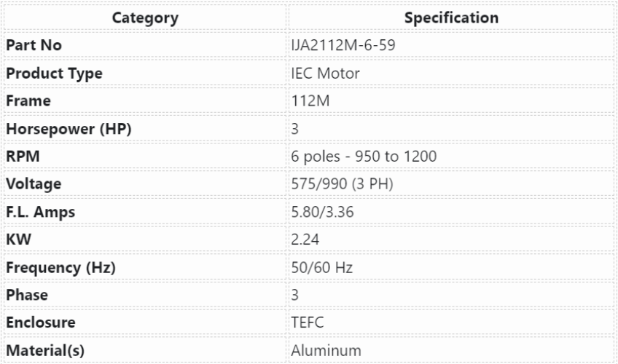Click the Frame row label
The width and height of the screenshot is (618, 364).
tap(28, 101)
